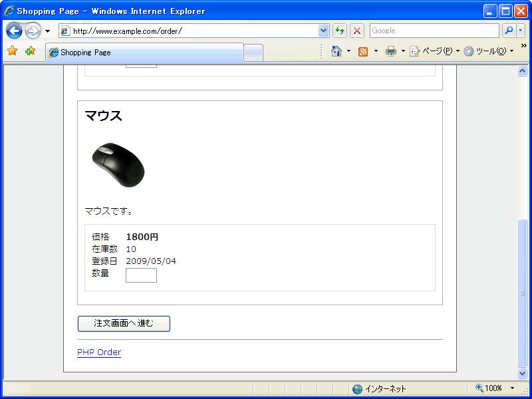
Task: Expand the address bar history dropdown
Action: 324,31
